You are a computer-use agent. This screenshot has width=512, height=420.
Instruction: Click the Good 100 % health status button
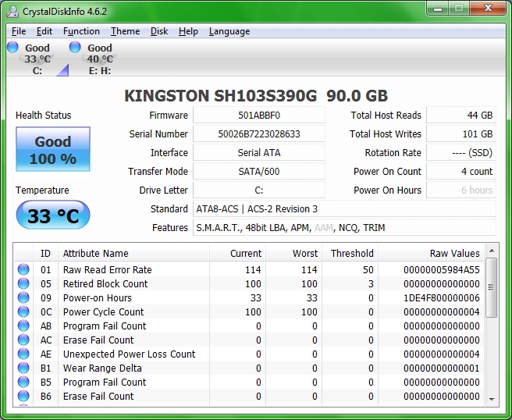pos(53,150)
